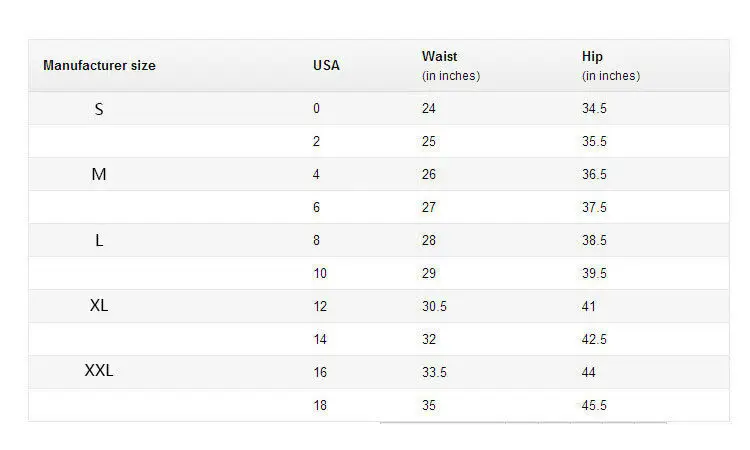The height and width of the screenshot is (450, 750).
Task: Click the XL manufacturer size label
Action: point(99,305)
